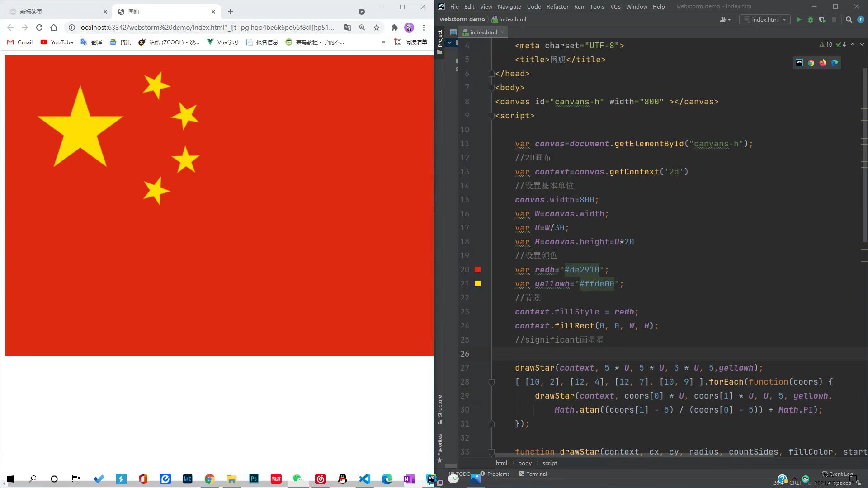Go to previous highlighted error arrow
The width and height of the screenshot is (868, 488).
tap(853, 45)
